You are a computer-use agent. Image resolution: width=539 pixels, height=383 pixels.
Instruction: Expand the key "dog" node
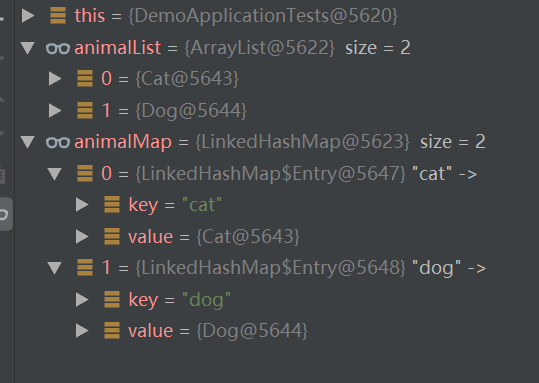click(82, 299)
